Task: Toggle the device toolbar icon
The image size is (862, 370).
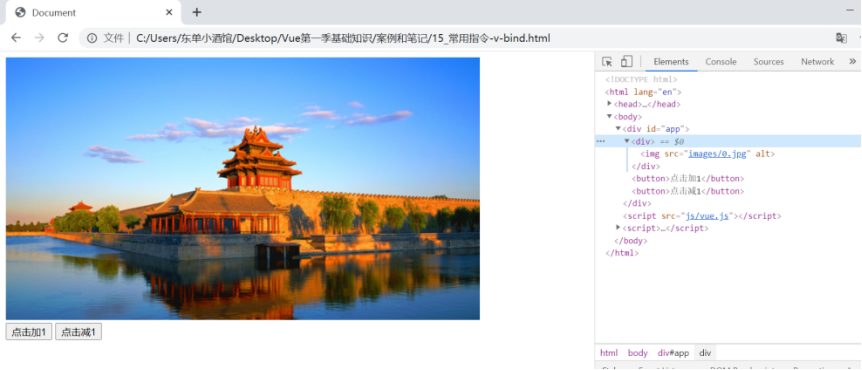Action: (627, 62)
